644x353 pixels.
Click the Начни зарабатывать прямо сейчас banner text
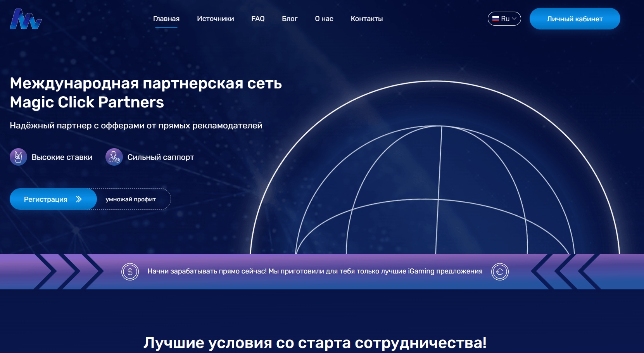click(x=315, y=271)
